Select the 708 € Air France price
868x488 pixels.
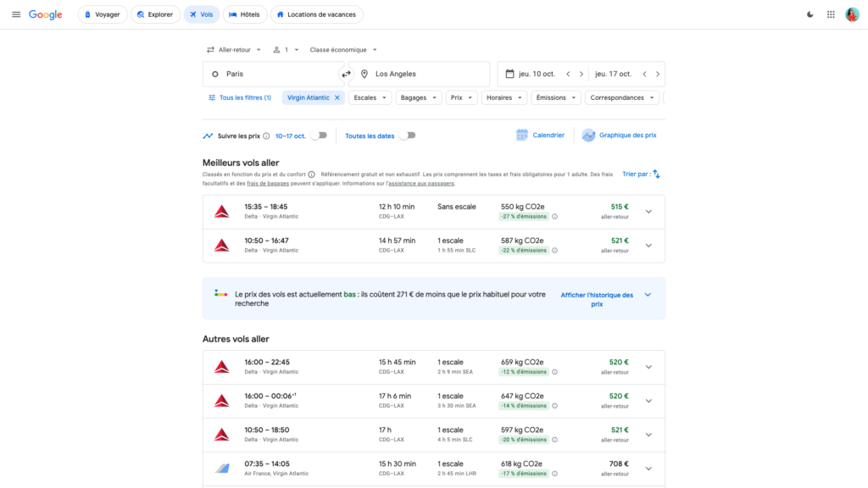click(x=619, y=464)
